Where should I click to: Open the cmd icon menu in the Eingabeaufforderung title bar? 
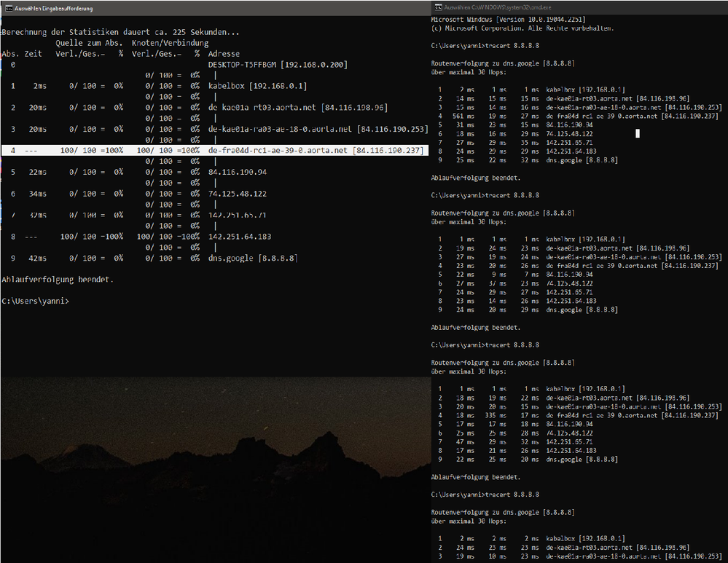point(9,8)
